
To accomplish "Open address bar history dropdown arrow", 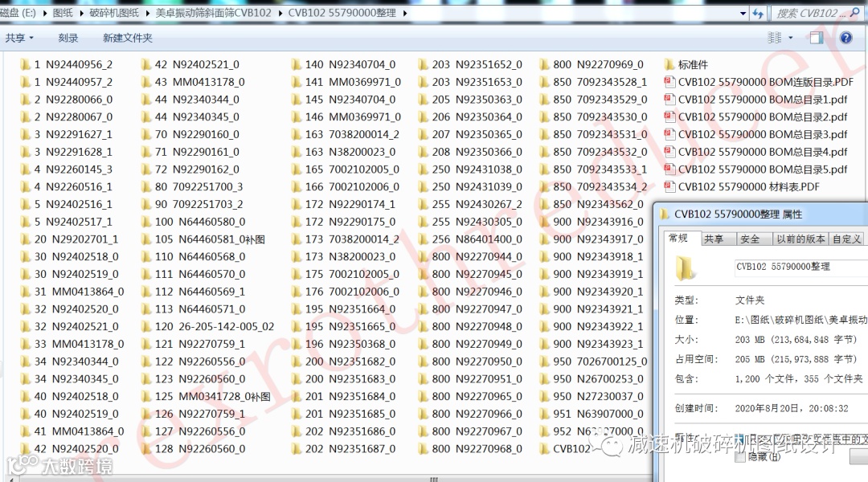I will point(743,14).
